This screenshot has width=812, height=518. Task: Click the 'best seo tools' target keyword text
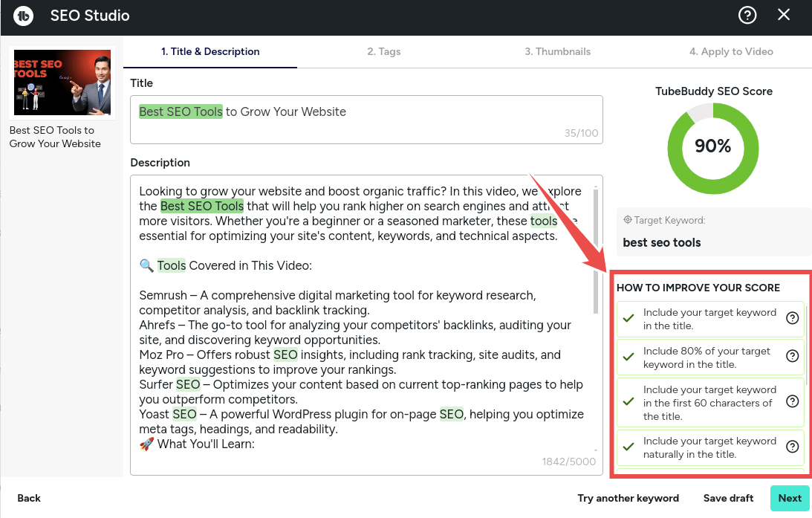coord(661,242)
